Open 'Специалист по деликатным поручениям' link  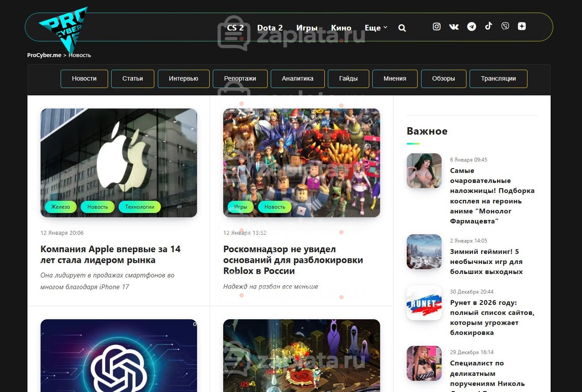click(x=487, y=375)
